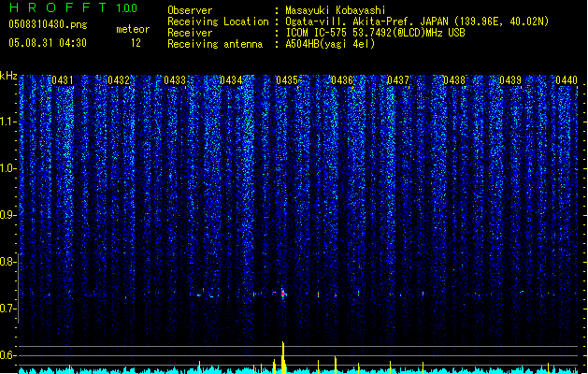Screen dimensions: 588x374
Task: Click the meteor label
Action: (133, 29)
